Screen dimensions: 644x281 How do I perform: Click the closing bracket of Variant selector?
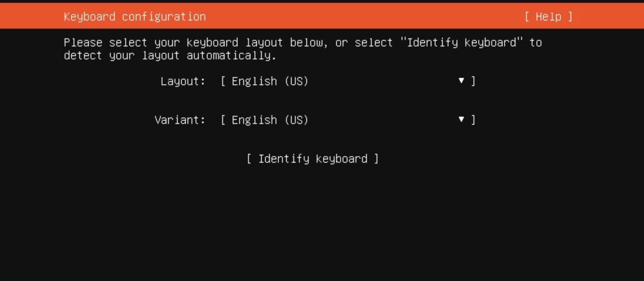pos(473,120)
